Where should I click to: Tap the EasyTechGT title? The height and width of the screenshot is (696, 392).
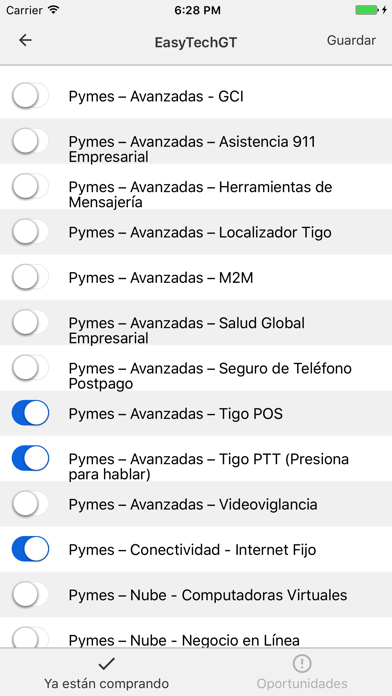tap(196, 43)
